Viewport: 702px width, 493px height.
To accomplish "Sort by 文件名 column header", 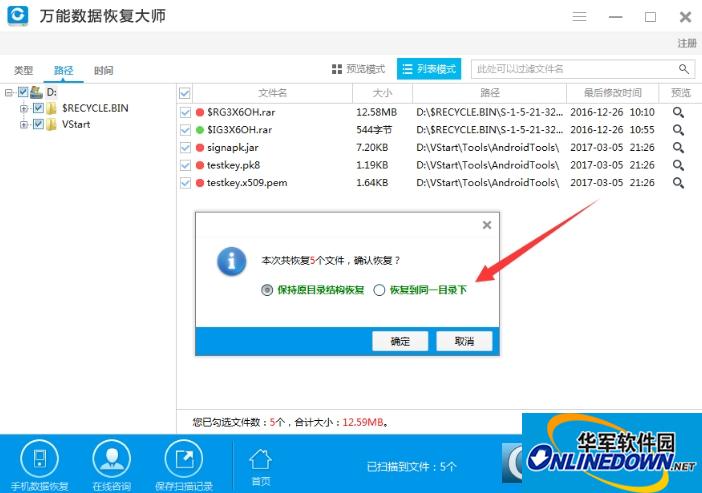I will [273, 93].
